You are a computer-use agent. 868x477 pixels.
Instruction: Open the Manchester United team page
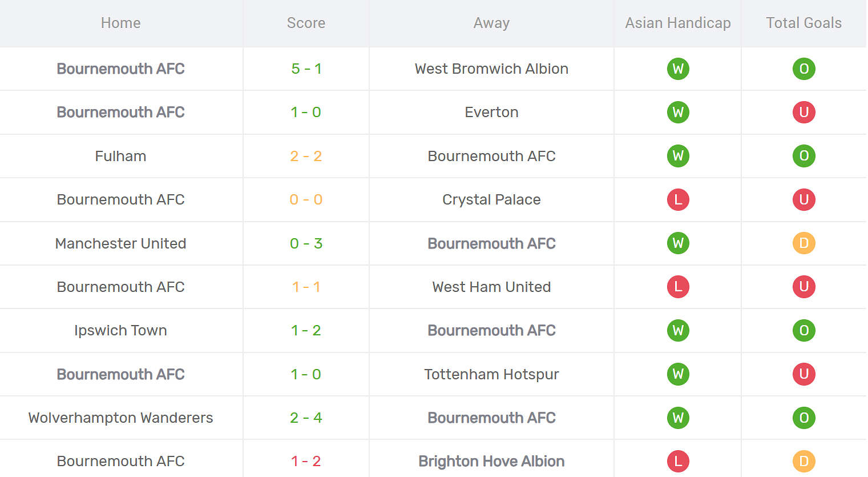tap(120, 243)
